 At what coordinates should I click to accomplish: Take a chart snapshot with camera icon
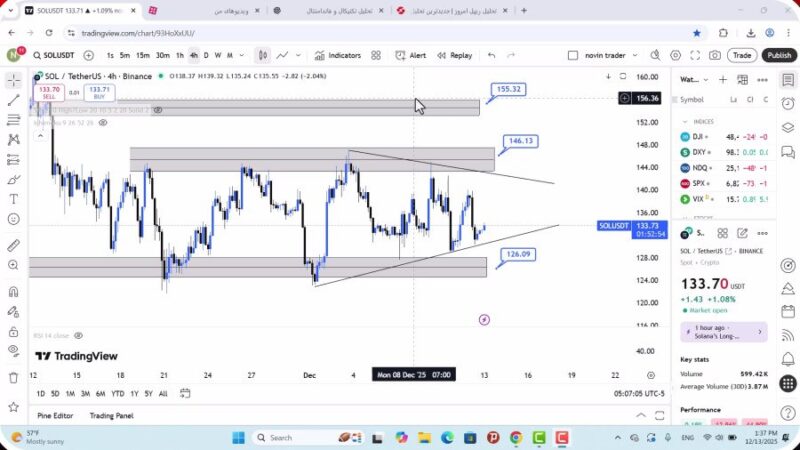pyautogui.click(x=716, y=55)
